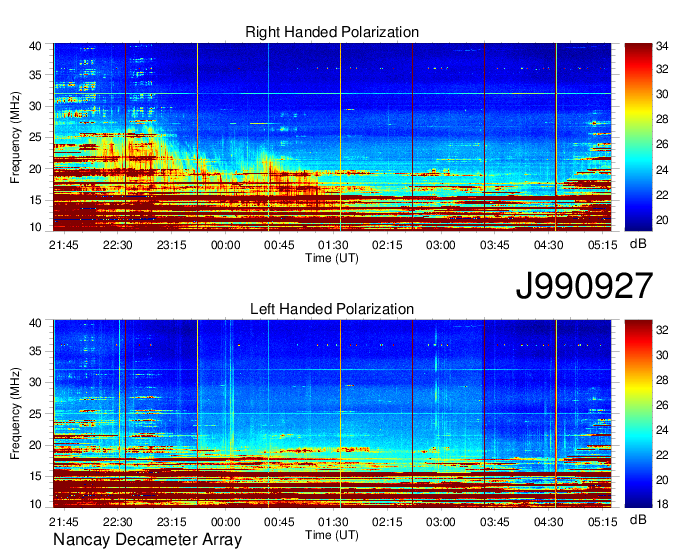This screenshot has height=552, width=680.
Task: Click the 00:00 tick on upper time axis
Action: [x=226, y=245]
